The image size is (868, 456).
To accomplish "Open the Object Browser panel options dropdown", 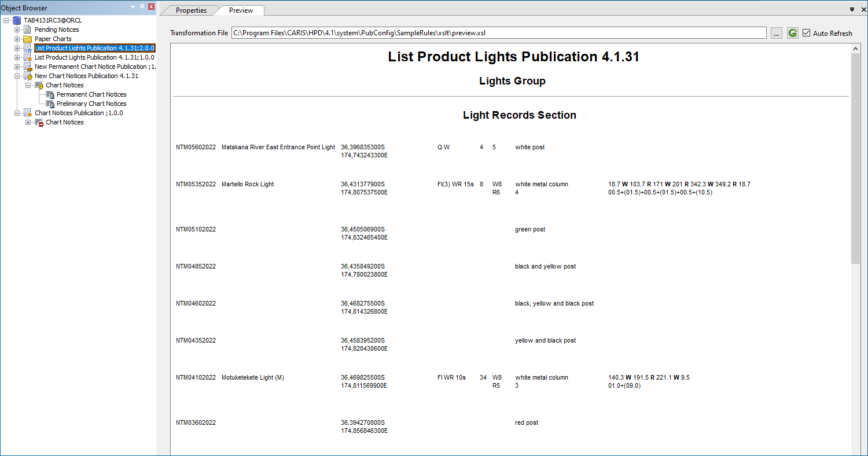I will pos(133,6).
